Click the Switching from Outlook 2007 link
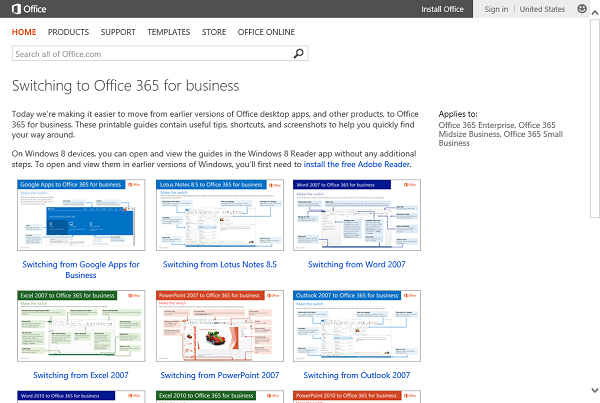600x403 pixels. point(357,375)
